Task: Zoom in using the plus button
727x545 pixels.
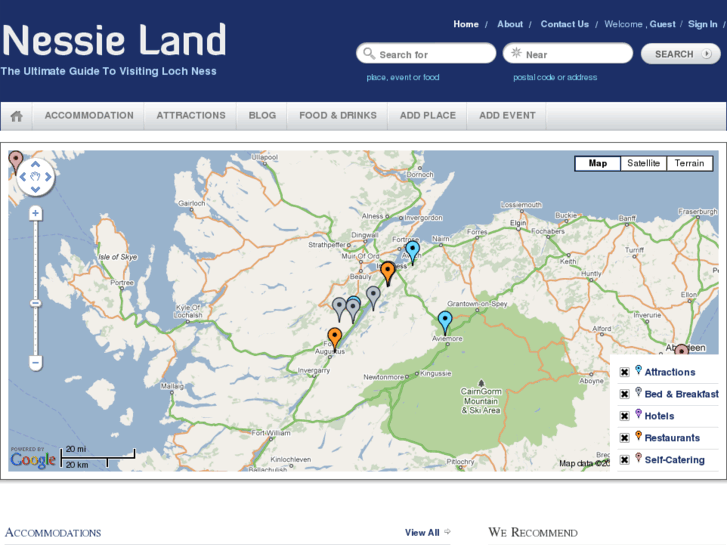Action: click(35, 213)
